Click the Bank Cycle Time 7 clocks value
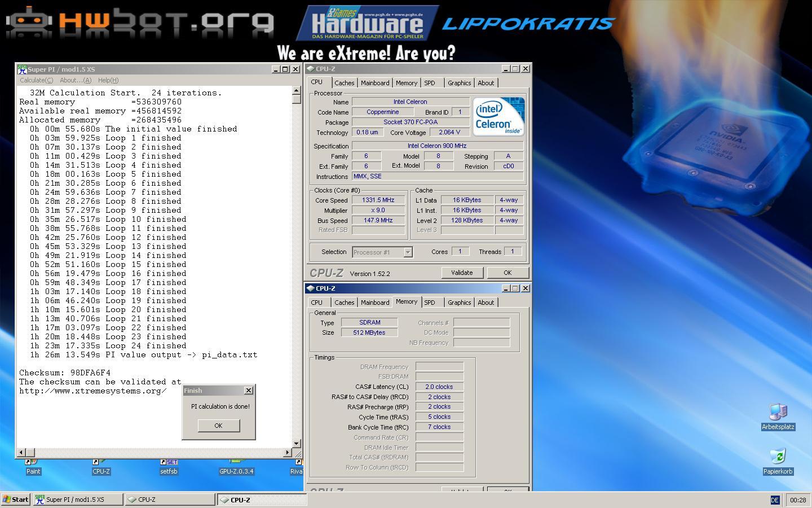Screen dimensions: 812x508 439,427
